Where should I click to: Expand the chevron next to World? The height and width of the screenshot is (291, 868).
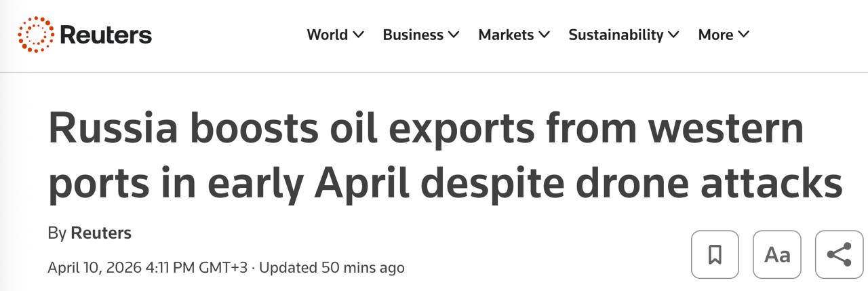coord(359,35)
